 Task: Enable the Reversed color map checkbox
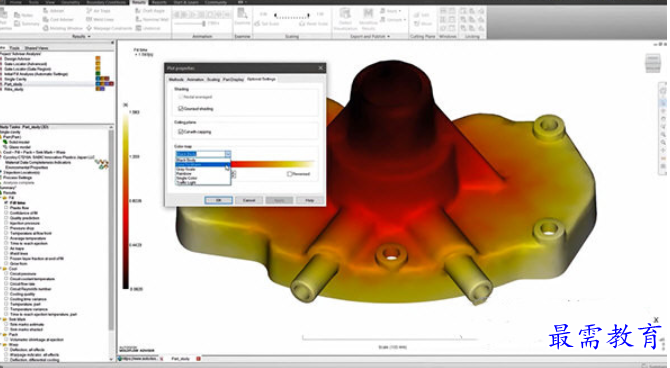point(290,174)
